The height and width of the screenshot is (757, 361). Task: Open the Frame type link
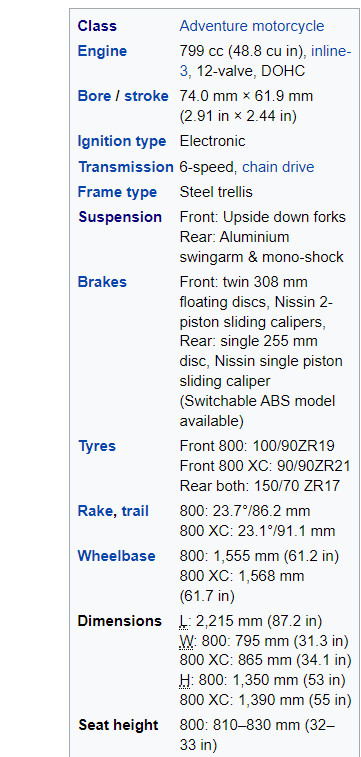pyautogui.click(x=117, y=192)
